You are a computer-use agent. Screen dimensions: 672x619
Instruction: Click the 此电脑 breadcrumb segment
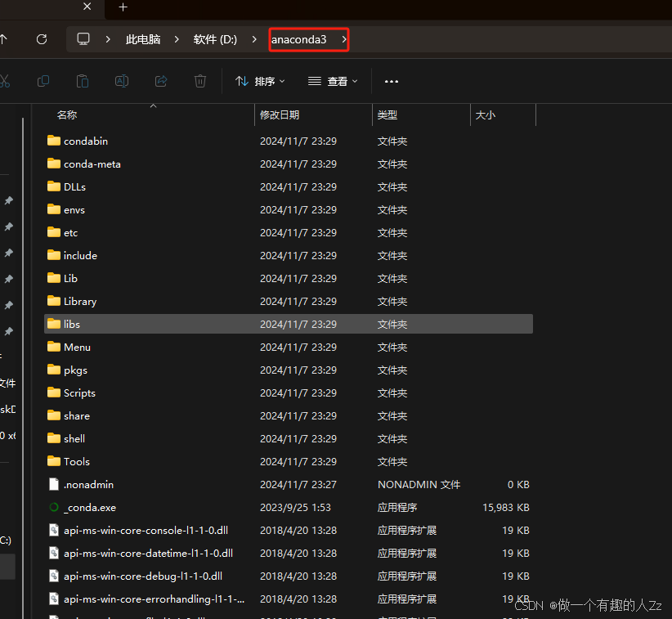point(143,39)
